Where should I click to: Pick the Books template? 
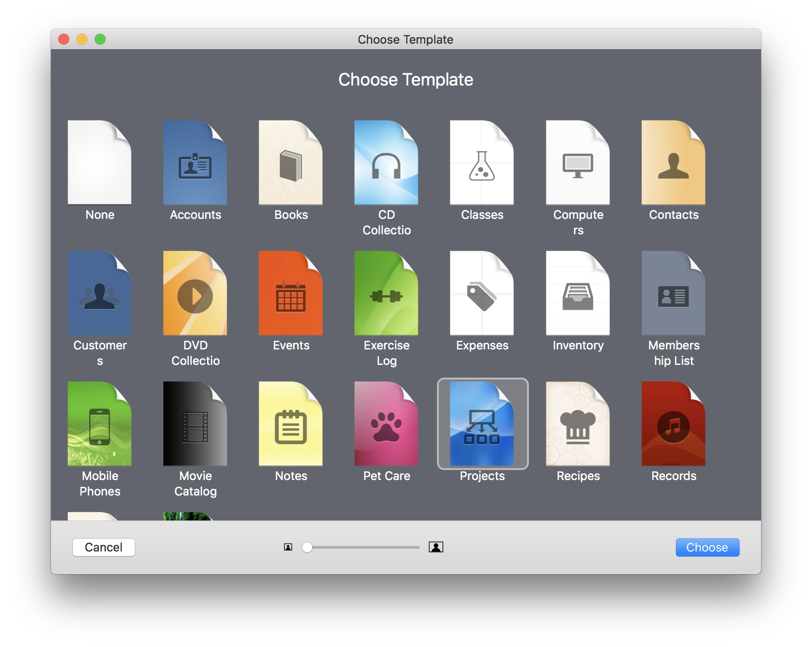pyautogui.click(x=290, y=162)
